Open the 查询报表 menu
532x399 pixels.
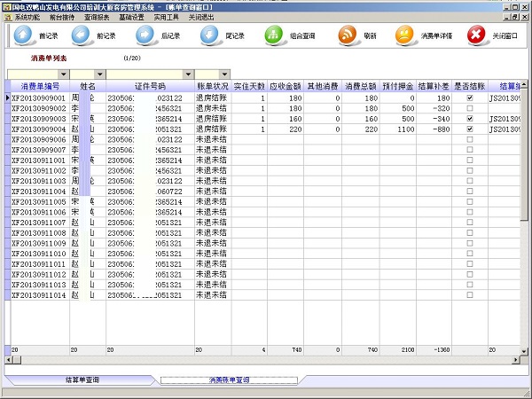coord(97,18)
